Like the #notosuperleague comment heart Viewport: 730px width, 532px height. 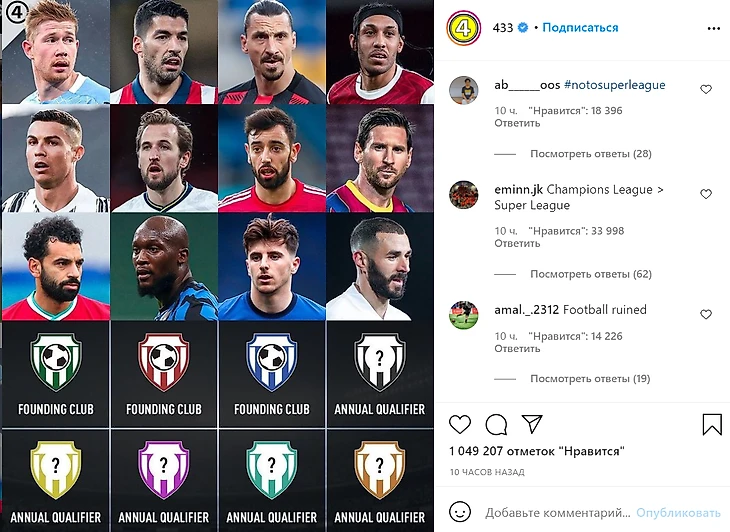coord(706,89)
